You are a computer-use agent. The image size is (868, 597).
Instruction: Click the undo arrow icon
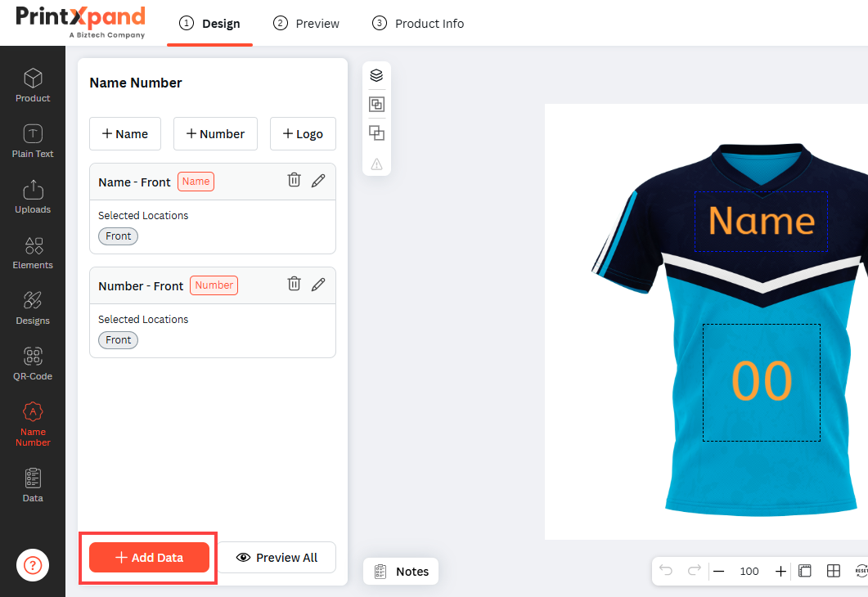666,571
